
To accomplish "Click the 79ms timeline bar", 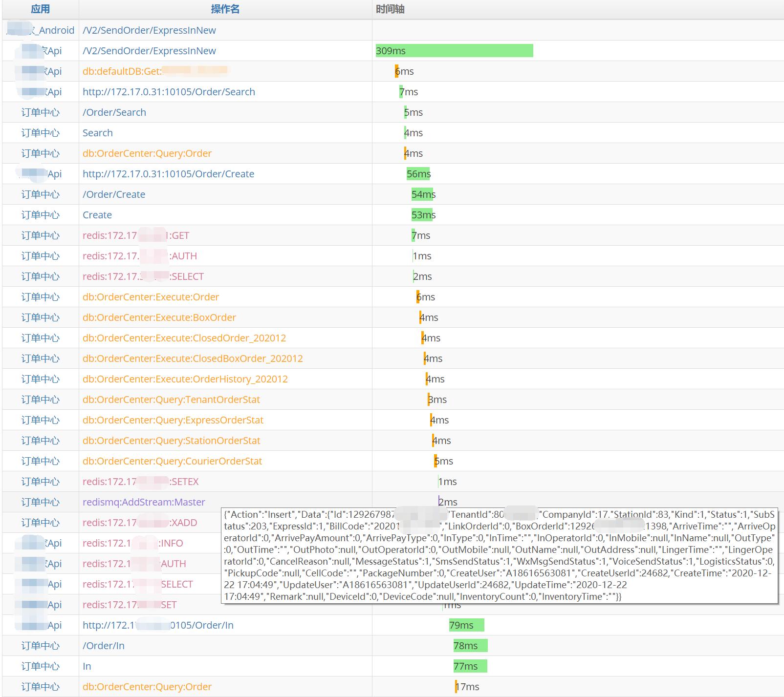I will pos(466,625).
